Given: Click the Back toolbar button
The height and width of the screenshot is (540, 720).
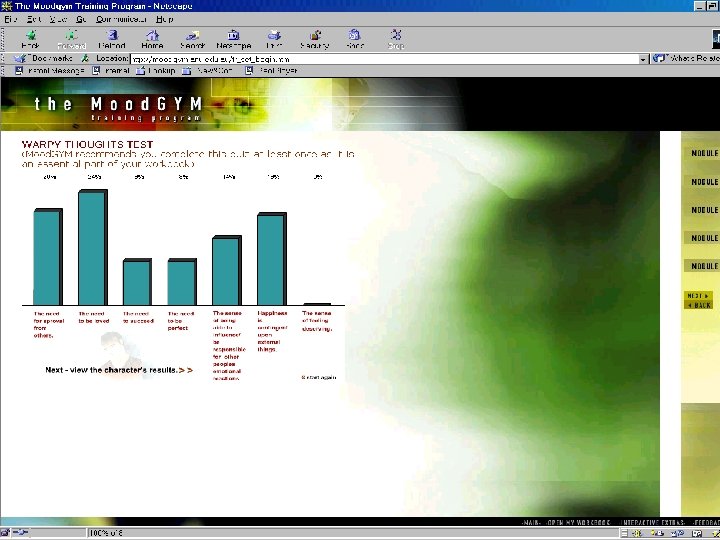Looking at the screenshot, I should pyautogui.click(x=31, y=40).
